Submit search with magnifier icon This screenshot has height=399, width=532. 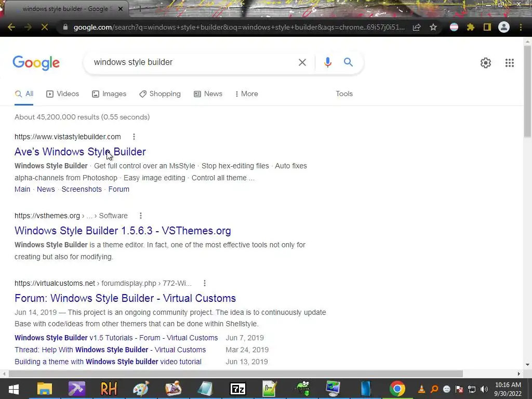(348, 62)
